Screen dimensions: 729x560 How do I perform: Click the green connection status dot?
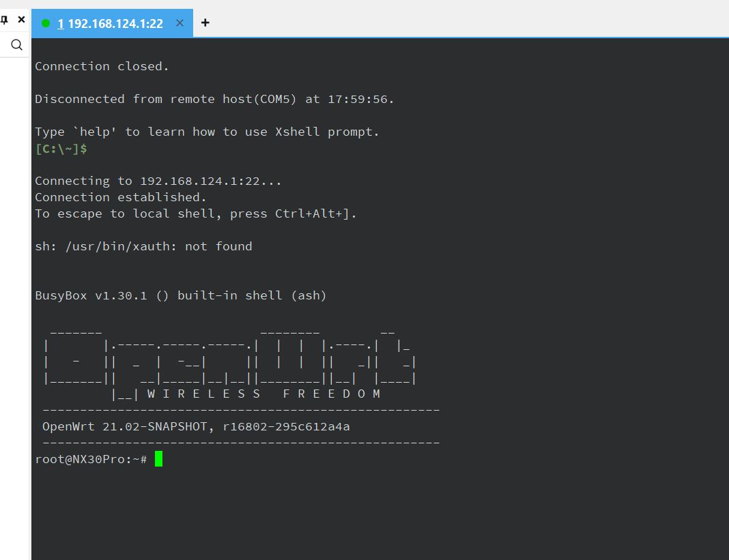coord(46,23)
